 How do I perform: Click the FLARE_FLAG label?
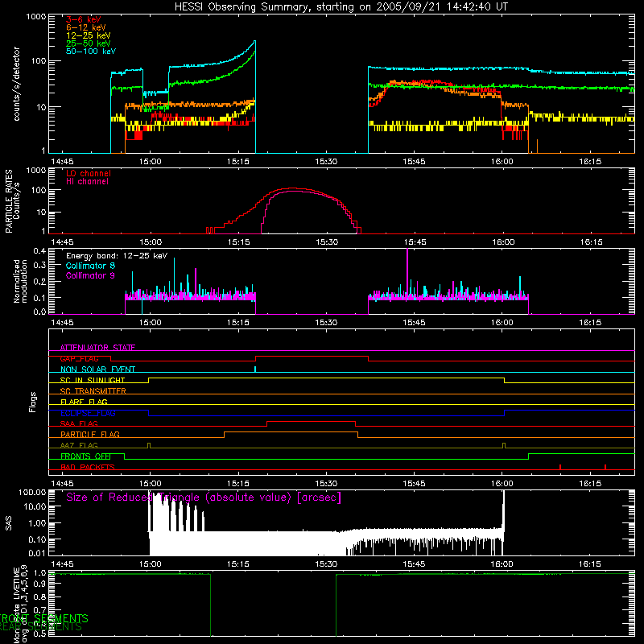pyautogui.click(x=84, y=402)
